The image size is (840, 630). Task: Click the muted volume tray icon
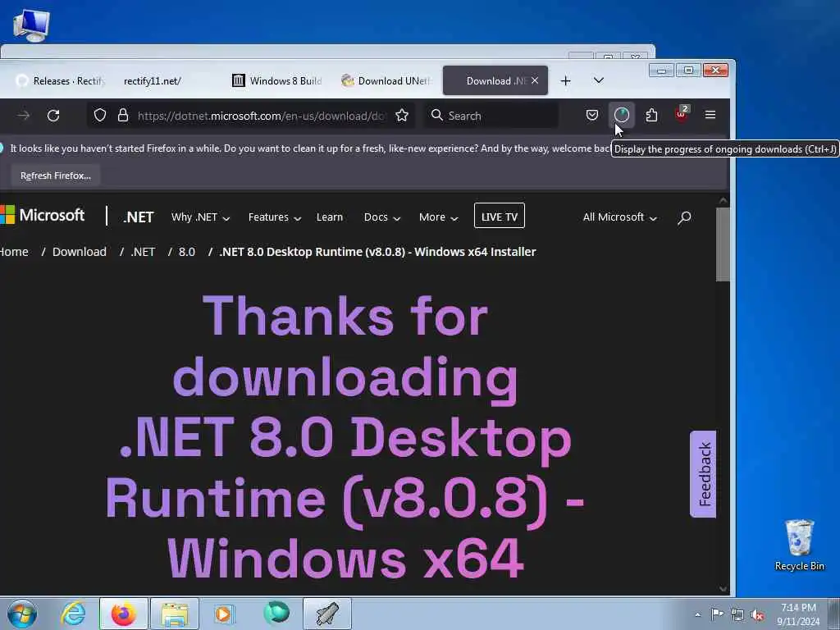coord(757,615)
